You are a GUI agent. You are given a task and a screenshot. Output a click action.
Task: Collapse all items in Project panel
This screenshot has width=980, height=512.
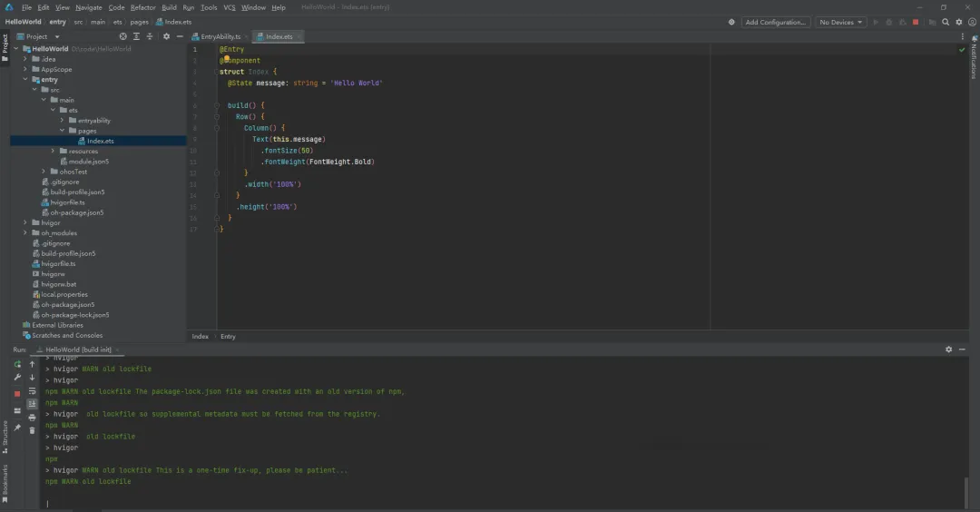tap(150, 37)
